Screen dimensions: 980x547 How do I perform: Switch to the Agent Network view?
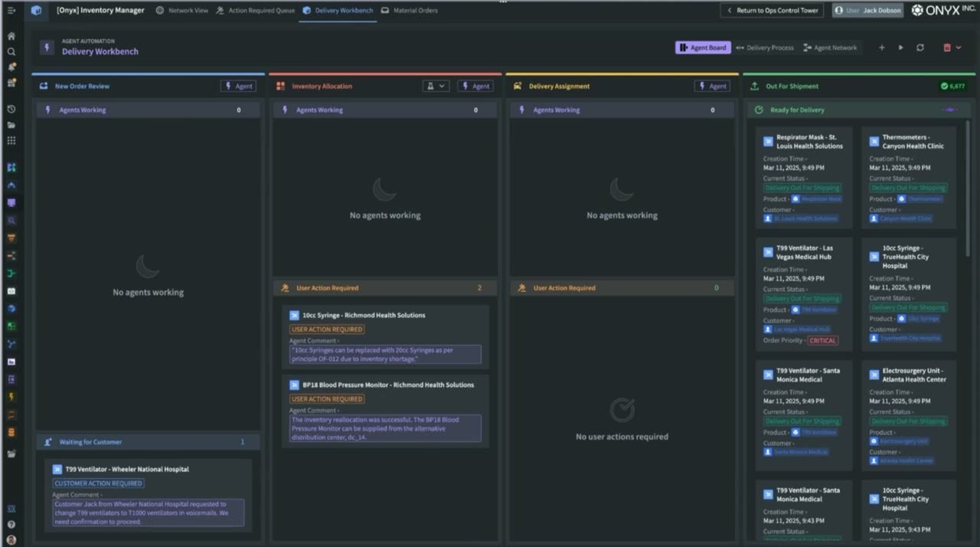coord(831,47)
